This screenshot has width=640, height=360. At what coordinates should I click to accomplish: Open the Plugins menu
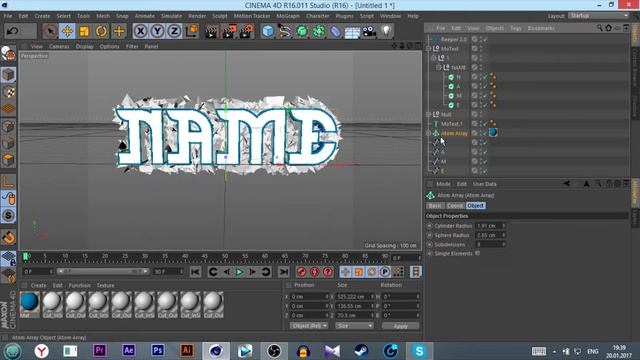pos(344,16)
